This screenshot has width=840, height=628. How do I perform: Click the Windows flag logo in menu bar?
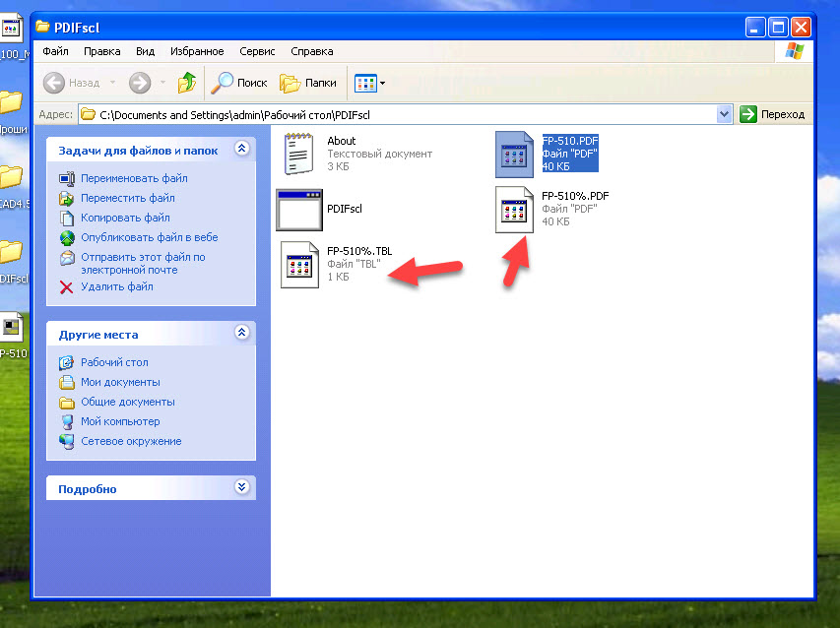point(794,51)
